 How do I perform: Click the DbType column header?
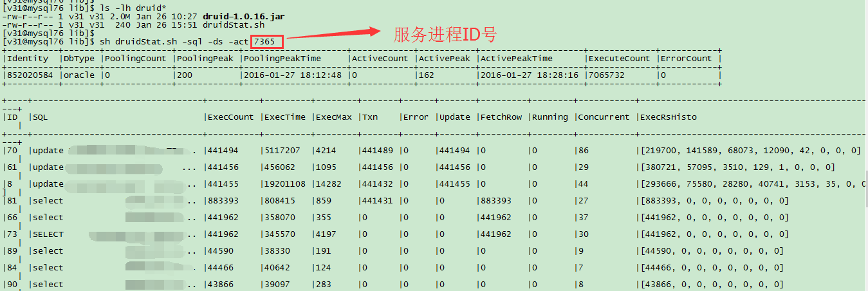[78, 58]
